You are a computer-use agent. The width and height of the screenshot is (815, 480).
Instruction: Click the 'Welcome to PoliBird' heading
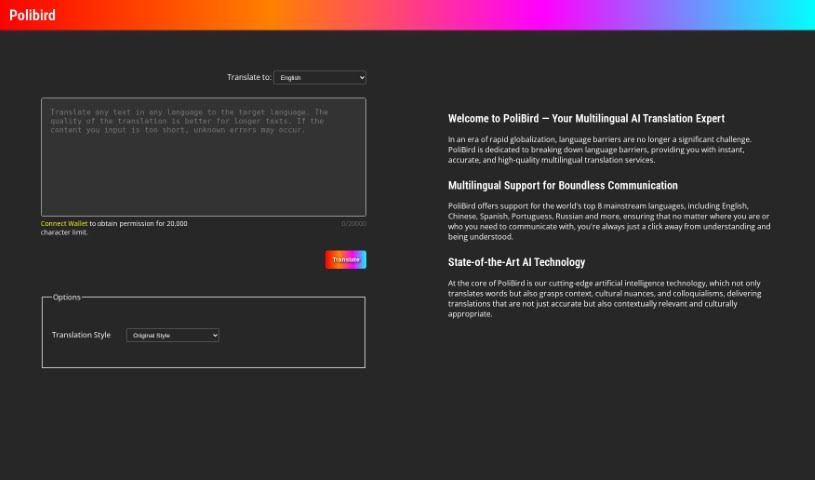[586, 119]
